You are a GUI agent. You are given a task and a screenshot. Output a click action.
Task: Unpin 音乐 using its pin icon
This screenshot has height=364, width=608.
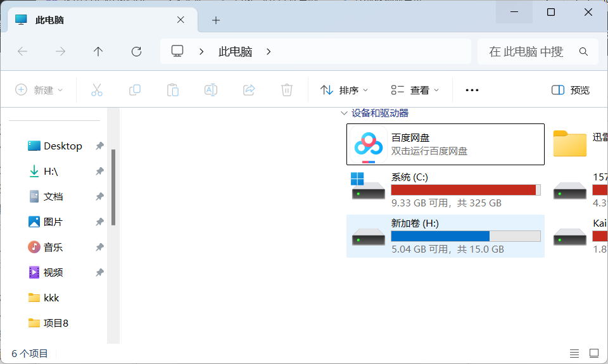point(99,247)
